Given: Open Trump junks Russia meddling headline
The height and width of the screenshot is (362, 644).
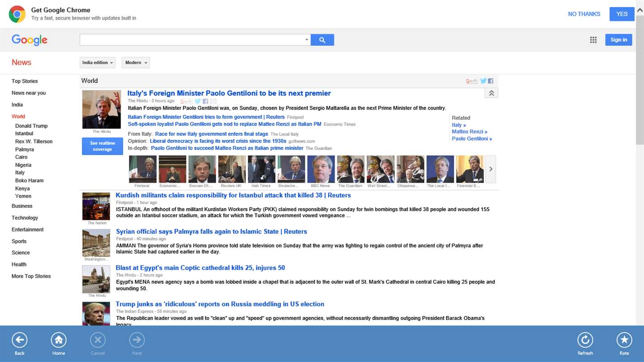Looking at the screenshot, I should coord(220,304).
